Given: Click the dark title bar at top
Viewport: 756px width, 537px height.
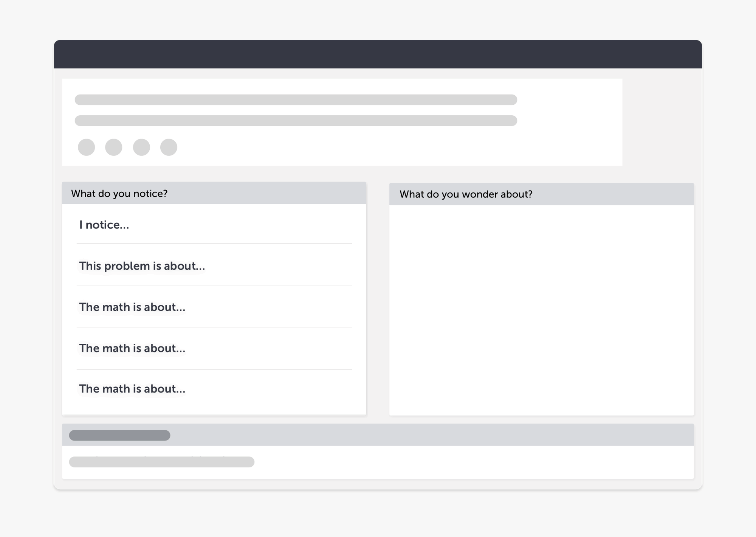Looking at the screenshot, I should point(378,54).
